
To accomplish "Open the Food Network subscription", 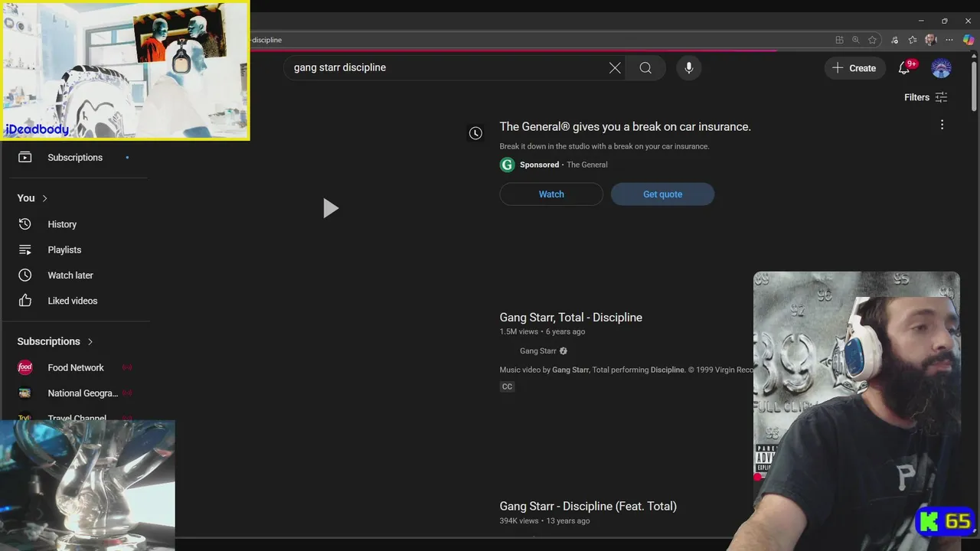I will click(x=76, y=368).
